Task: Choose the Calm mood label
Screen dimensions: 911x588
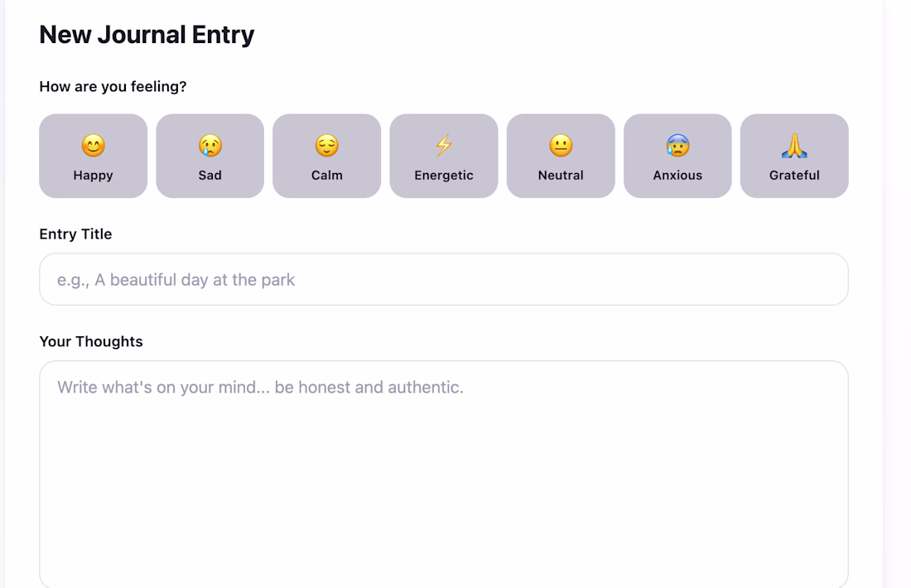Action: tap(326, 176)
